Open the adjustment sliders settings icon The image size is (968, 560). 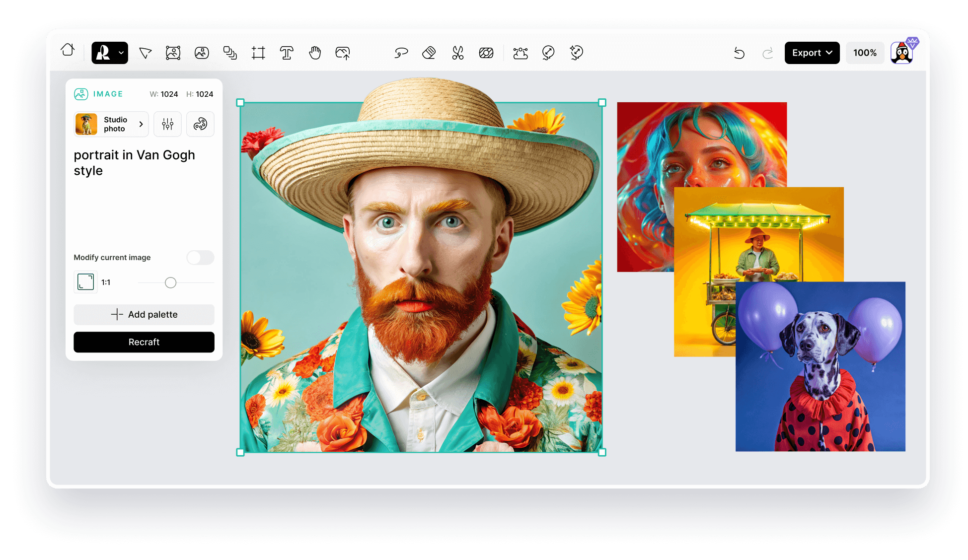point(167,124)
